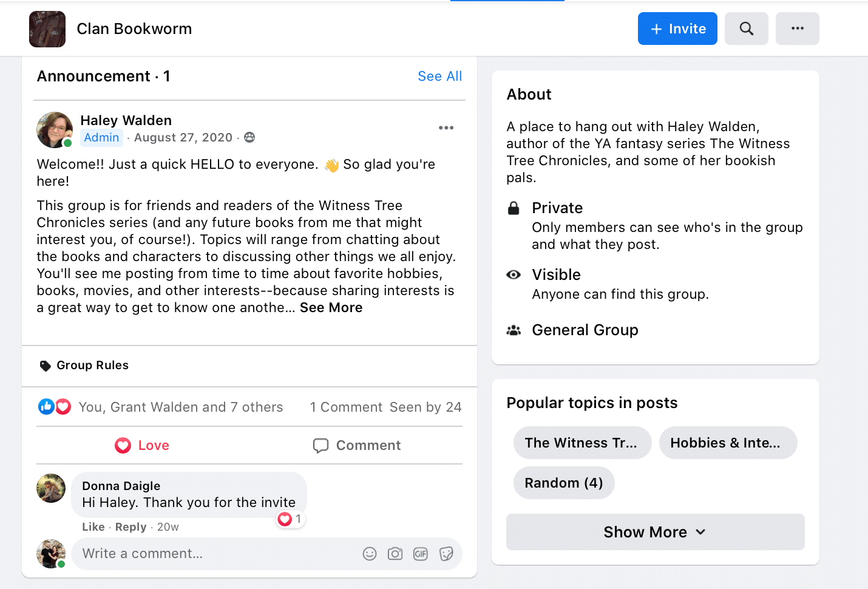
Task: Add a GIF to the comment
Action: [x=421, y=554]
